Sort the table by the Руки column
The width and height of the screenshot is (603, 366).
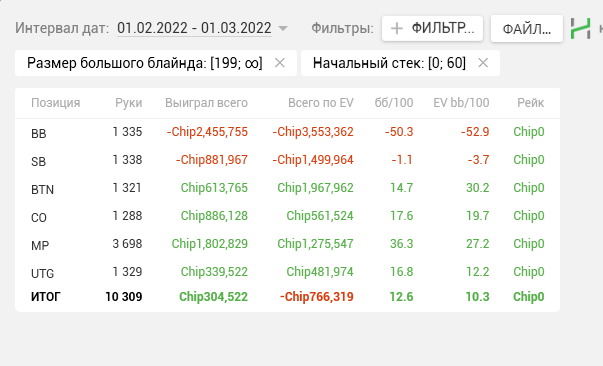click(x=128, y=103)
